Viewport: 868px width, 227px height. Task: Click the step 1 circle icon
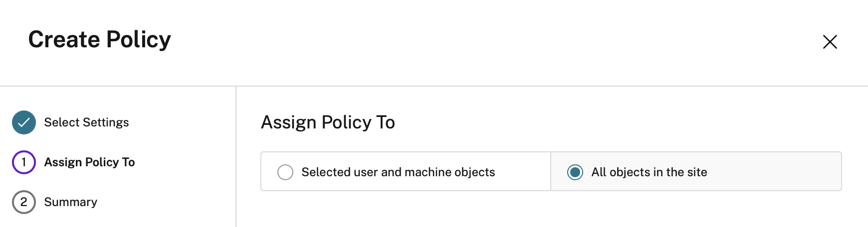point(24,162)
